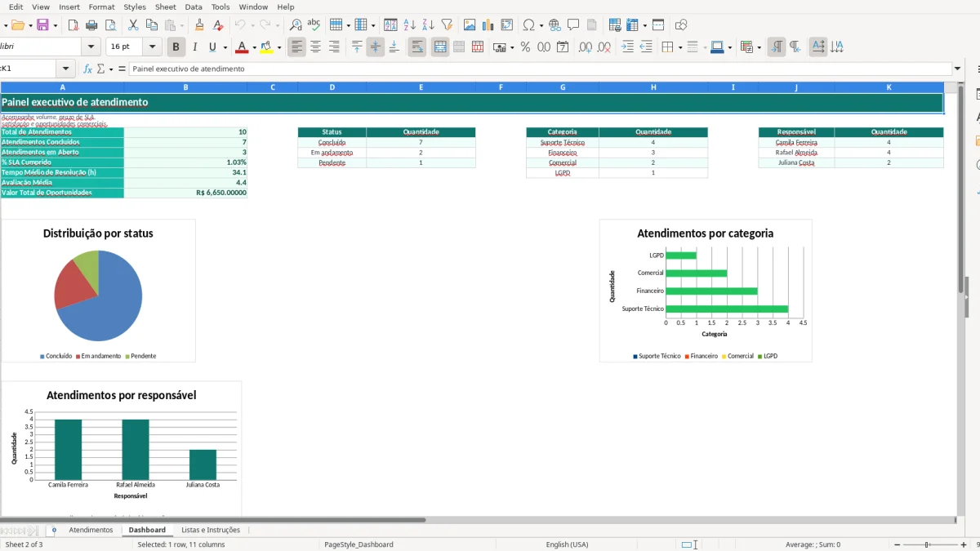Click into the formula input line
This screenshot has height=551, width=980.
539,69
